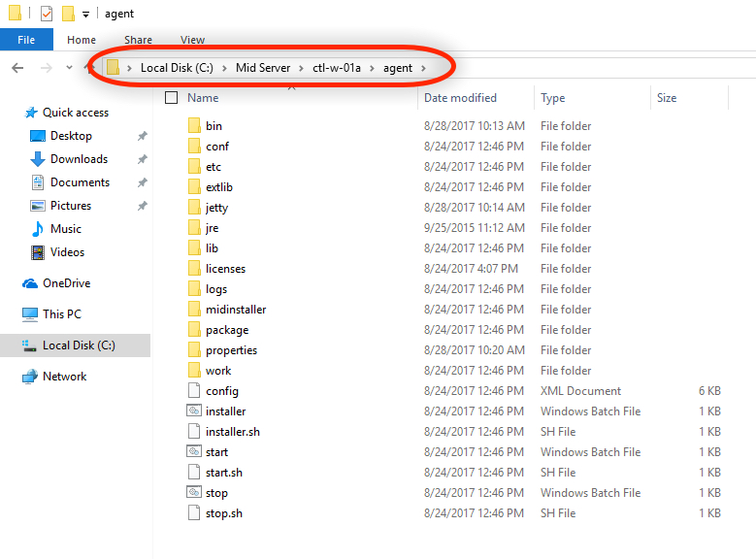Screen dimensions: 756x559
Task: Open the recent locations dropdown arrow
Action: 69,67
